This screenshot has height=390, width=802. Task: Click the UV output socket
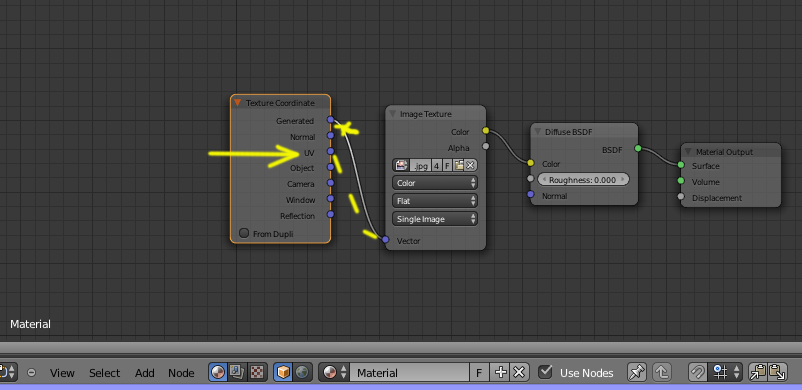[x=330, y=151]
